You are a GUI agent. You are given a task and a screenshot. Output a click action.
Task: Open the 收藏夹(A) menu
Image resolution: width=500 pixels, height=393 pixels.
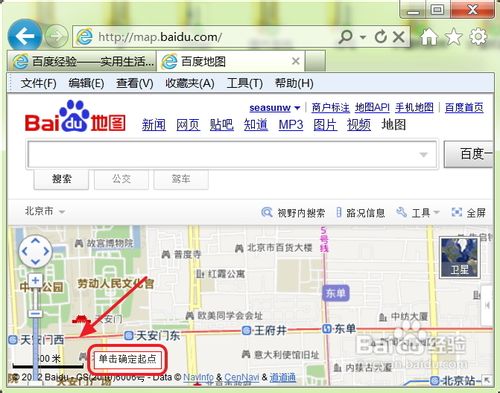point(190,83)
